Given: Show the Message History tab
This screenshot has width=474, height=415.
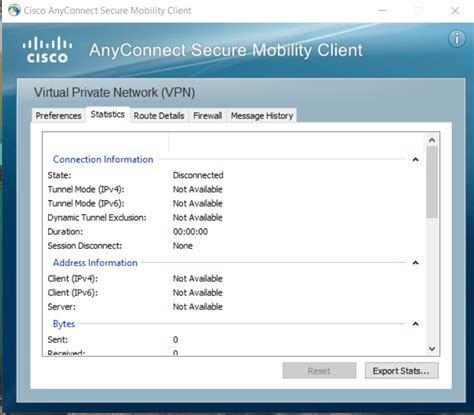Looking at the screenshot, I should (262, 115).
